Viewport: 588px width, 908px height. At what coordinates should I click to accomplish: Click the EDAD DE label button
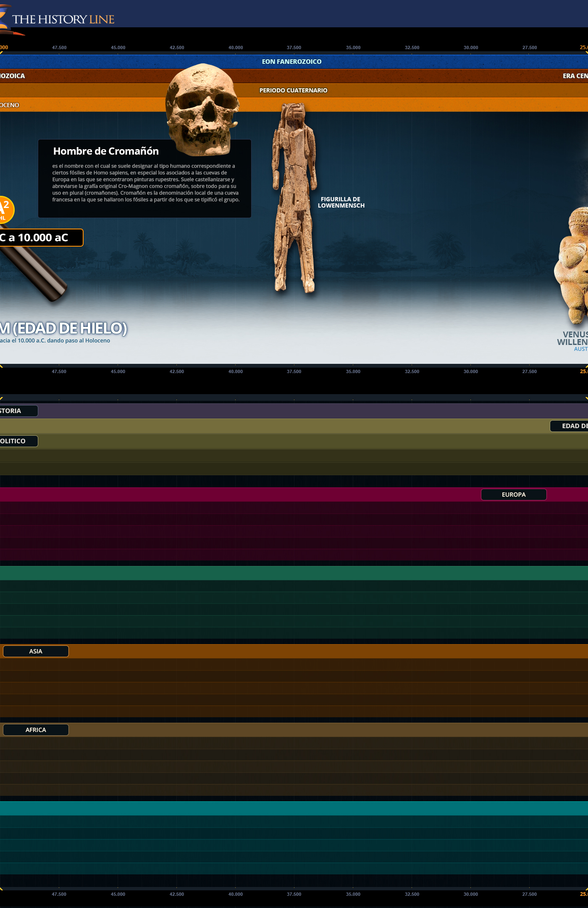(569, 426)
